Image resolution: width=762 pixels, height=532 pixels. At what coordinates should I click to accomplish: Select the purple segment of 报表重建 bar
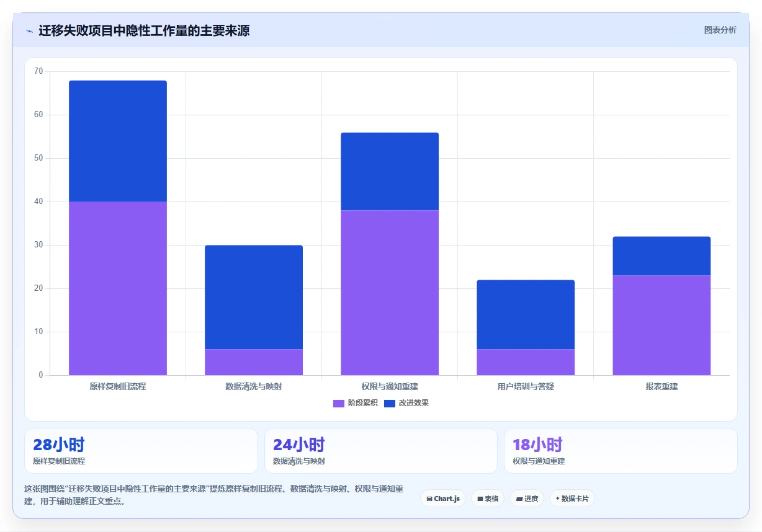(x=661, y=325)
